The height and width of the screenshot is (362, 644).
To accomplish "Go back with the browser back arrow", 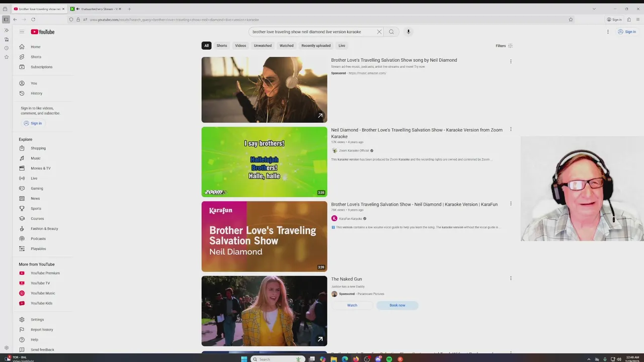I will (x=15, y=20).
